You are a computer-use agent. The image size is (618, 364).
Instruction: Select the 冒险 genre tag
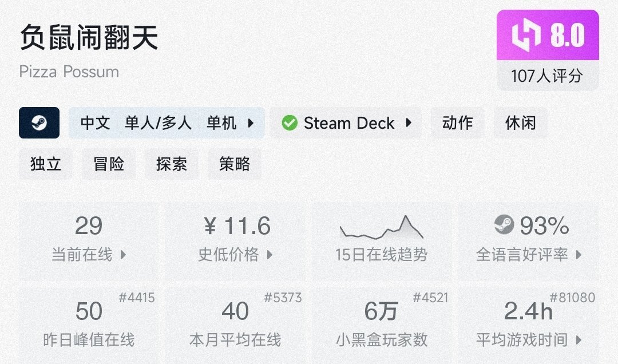click(109, 164)
